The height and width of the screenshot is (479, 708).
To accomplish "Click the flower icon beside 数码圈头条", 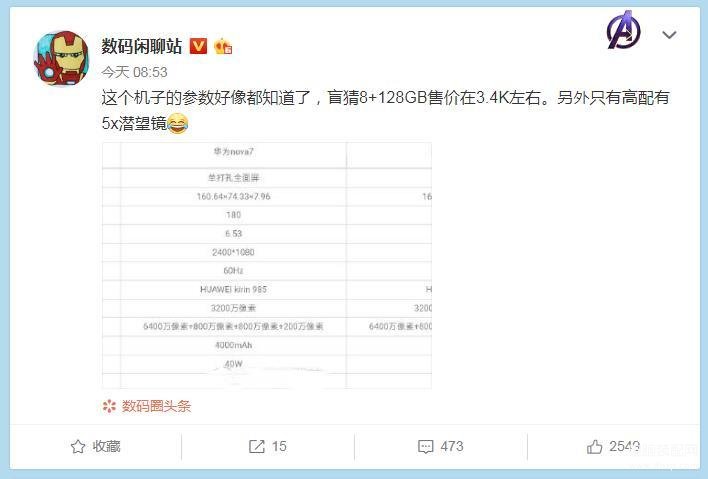I will coord(109,406).
